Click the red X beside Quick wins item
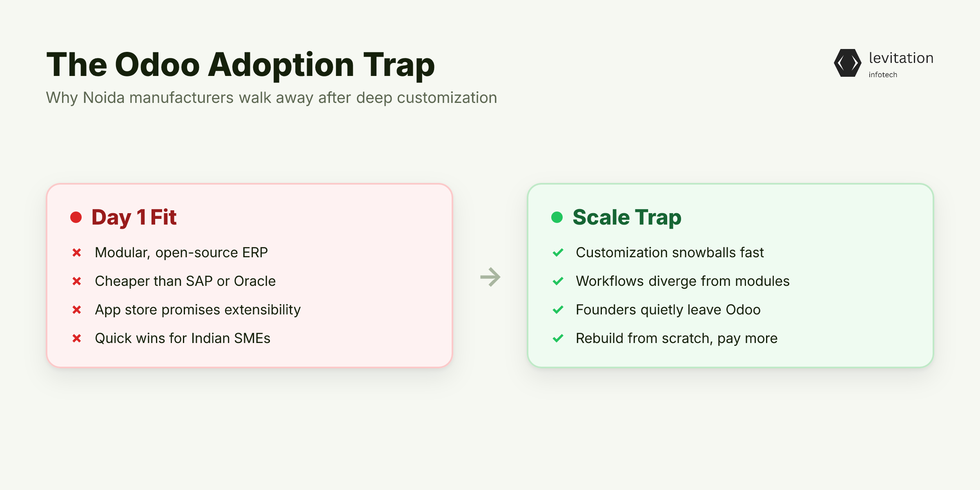980x490 pixels. coord(77,339)
